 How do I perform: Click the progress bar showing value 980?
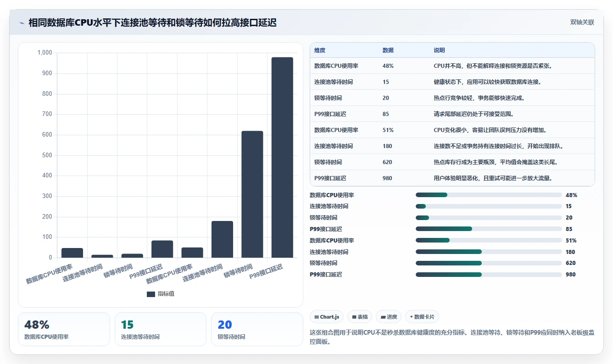(x=489, y=275)
